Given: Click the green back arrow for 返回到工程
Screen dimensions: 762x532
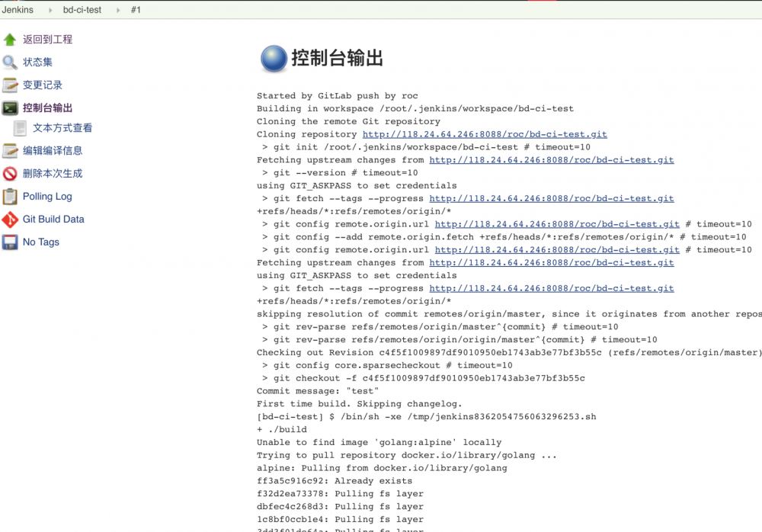Looking at the screenshot, I should (10, 38).
